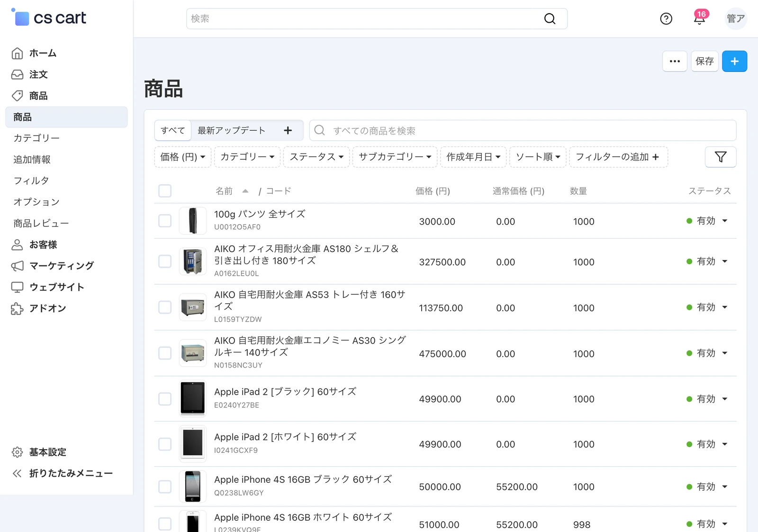Add a new saved view with plus icon
The image size is (758, 532).
coord(288,130)
